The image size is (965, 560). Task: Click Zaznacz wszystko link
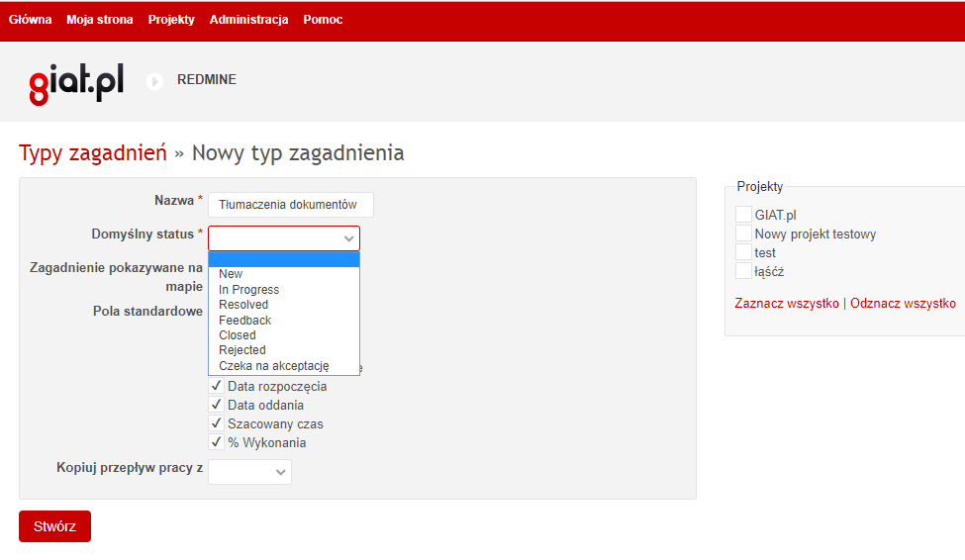787,304
